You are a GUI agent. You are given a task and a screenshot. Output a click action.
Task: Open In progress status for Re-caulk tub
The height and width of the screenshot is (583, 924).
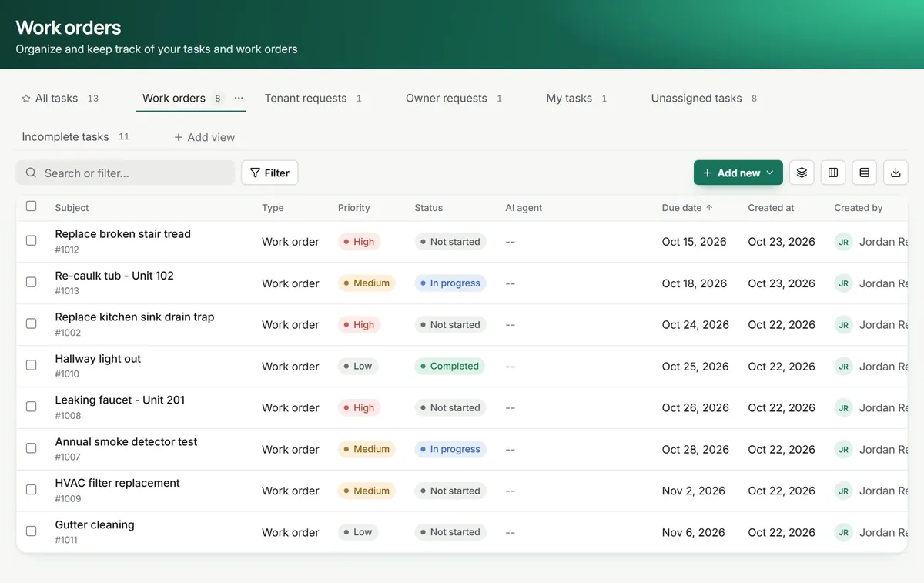point(450,283)
